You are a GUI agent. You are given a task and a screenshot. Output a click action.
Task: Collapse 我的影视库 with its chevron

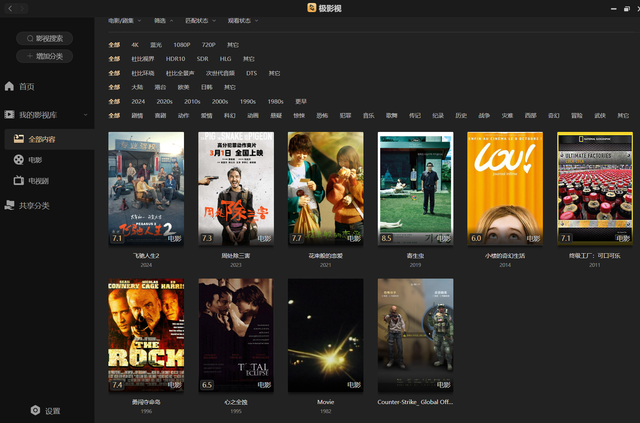86,115
